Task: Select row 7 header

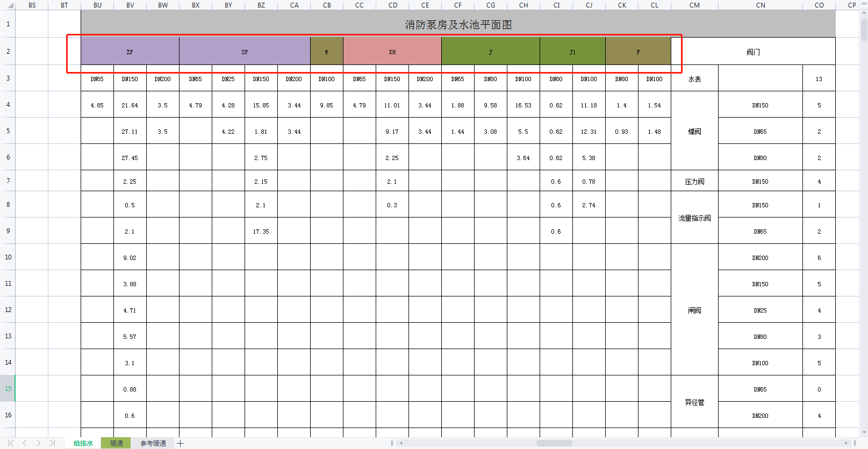Action: (x=8, y=180)
